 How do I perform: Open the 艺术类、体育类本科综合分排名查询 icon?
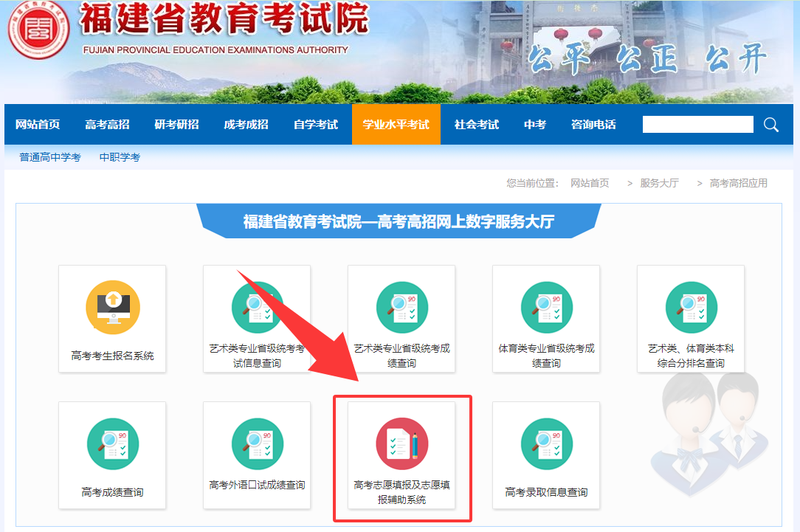[x=692, y=308]
